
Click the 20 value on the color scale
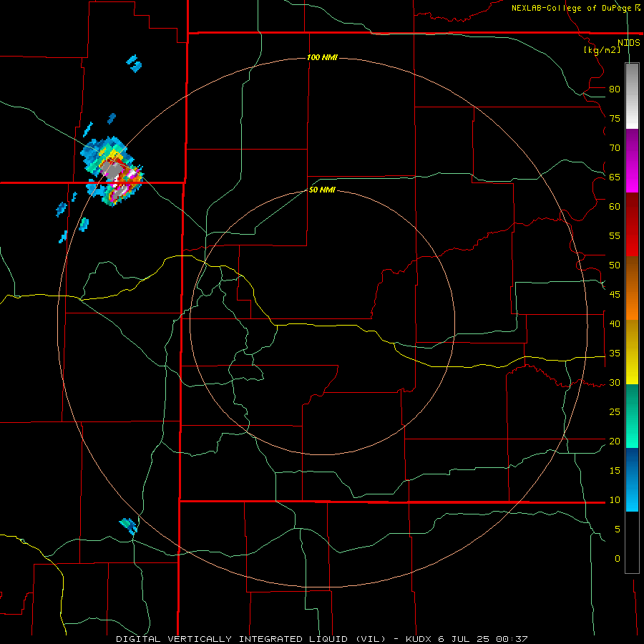pyautogui.click(x=615, y=441)
